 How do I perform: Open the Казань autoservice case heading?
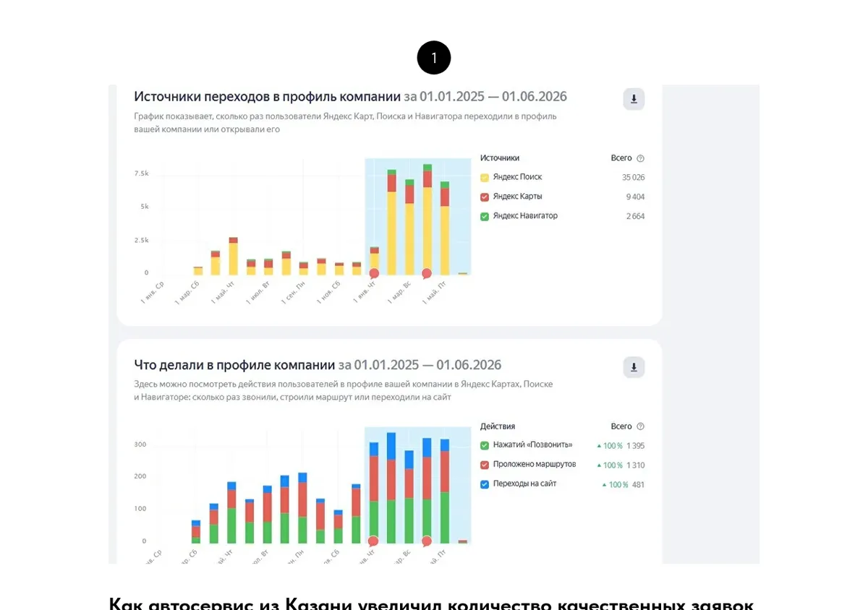tap(431, 603)
